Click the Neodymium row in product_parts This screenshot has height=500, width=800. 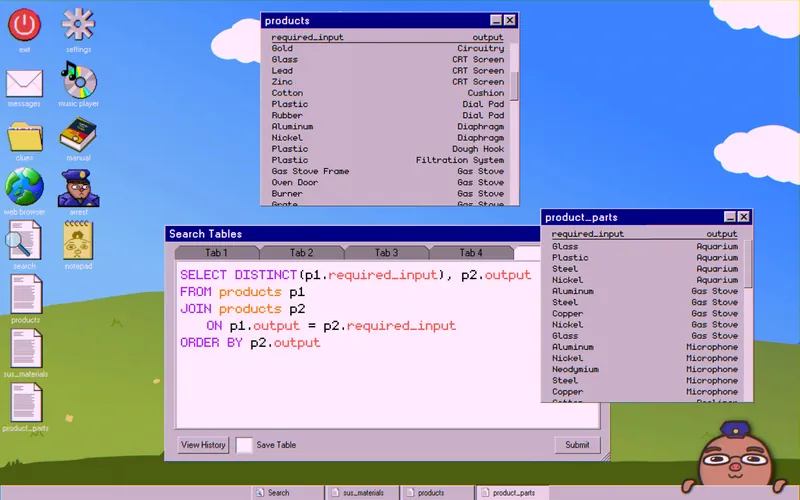pyautogui.click(x=645, y=369)
